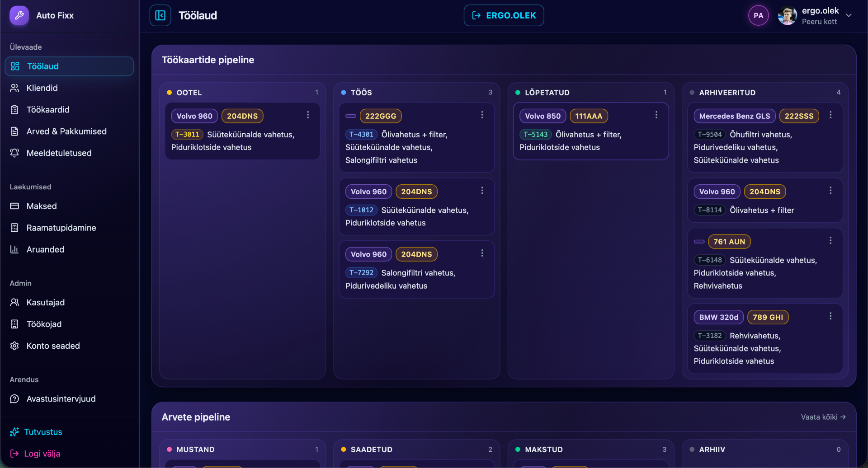Click the T-5143 ticket badge
This screenshot has width=868, height=468.
coord(535,135)
